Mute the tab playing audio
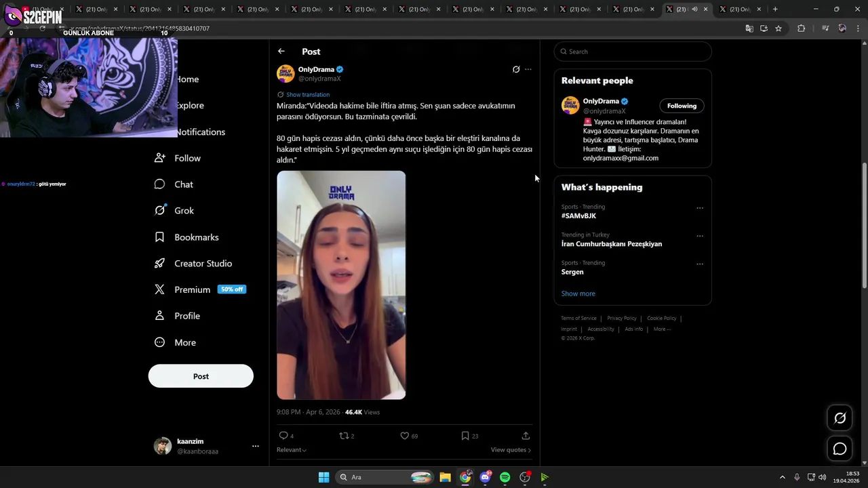Image resolution: width=868 pixels, height=488 pixels. 694,9
